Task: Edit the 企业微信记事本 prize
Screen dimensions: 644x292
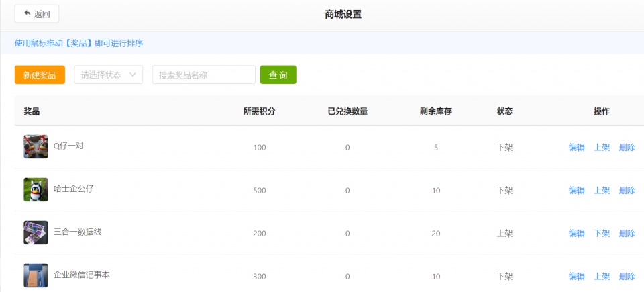Action: [x=577, y=277]
